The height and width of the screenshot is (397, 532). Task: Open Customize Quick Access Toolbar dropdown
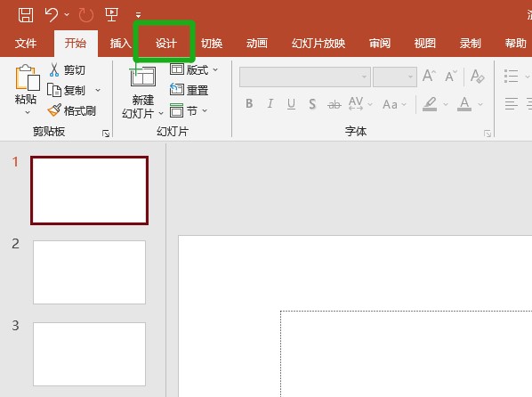pos(138,15)
